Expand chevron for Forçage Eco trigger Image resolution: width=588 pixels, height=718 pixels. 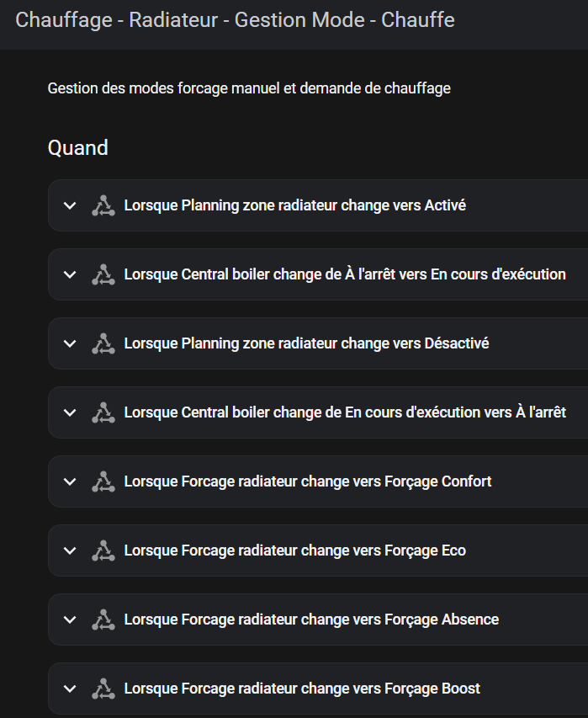click(x=70, y=550)
